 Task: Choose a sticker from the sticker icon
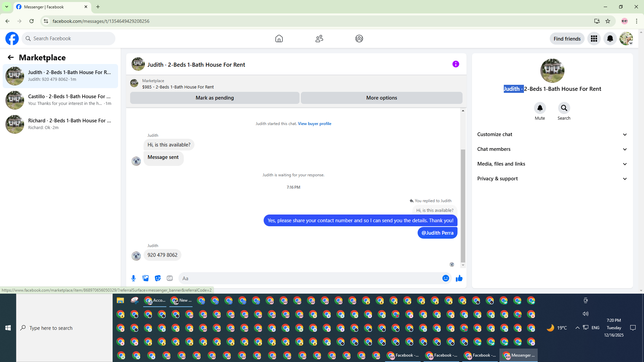click(x=158, y=278)
